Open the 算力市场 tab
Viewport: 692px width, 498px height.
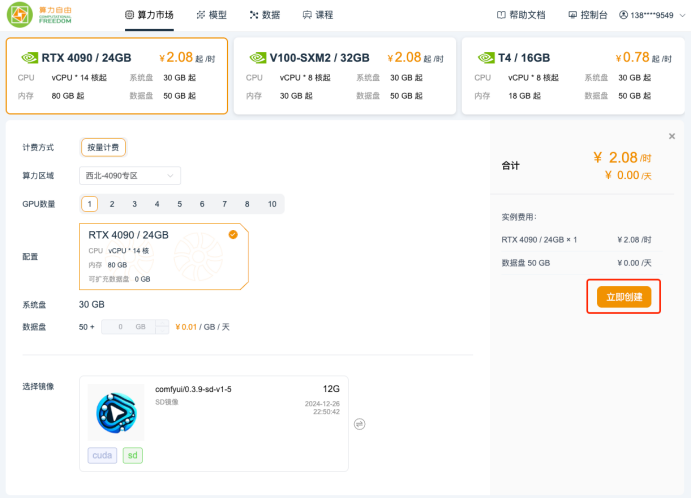(x=149, y=15)
